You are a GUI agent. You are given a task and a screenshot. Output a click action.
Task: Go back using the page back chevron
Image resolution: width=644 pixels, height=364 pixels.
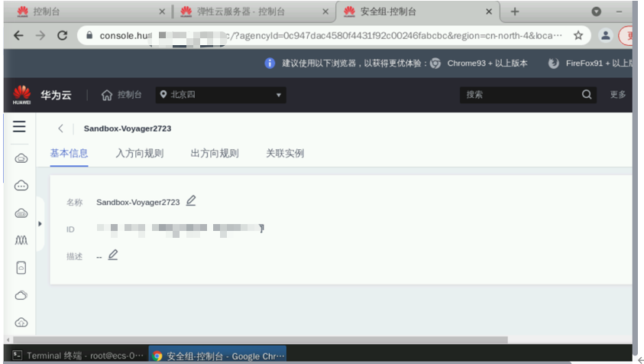(61, 128)
